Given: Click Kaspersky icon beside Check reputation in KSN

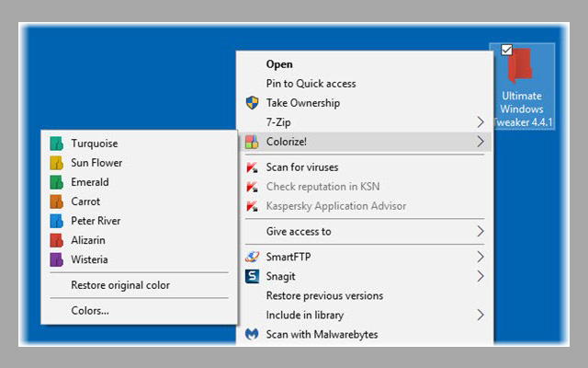Looking at the screenshot, I should [x=252, y=187].
